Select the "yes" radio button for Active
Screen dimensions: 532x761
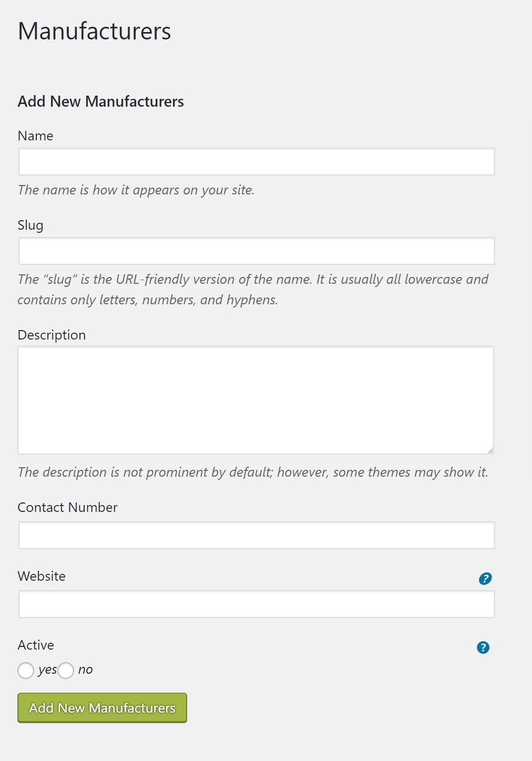[x=26, y=671]
